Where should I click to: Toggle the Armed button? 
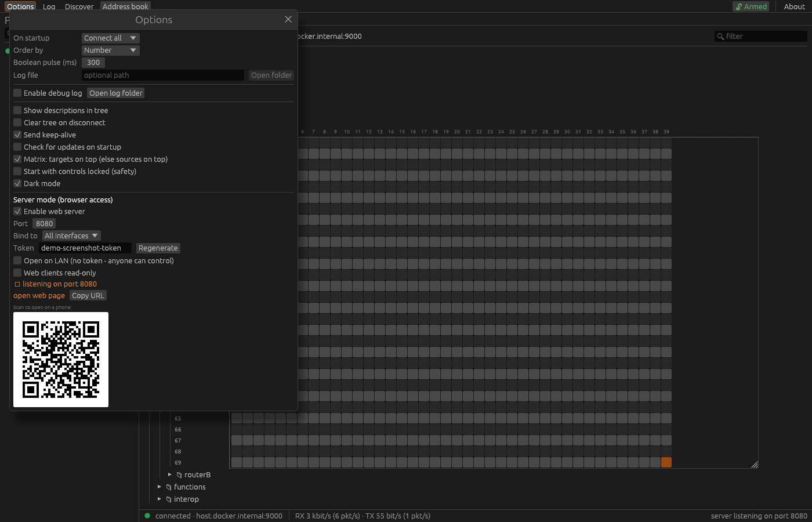(x=751, y=6)
